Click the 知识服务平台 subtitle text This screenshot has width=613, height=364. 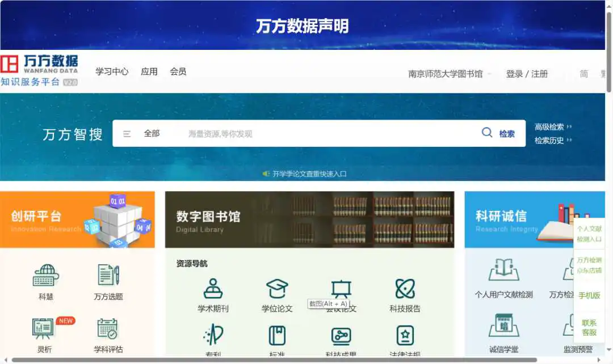click(x=30, y=82)
